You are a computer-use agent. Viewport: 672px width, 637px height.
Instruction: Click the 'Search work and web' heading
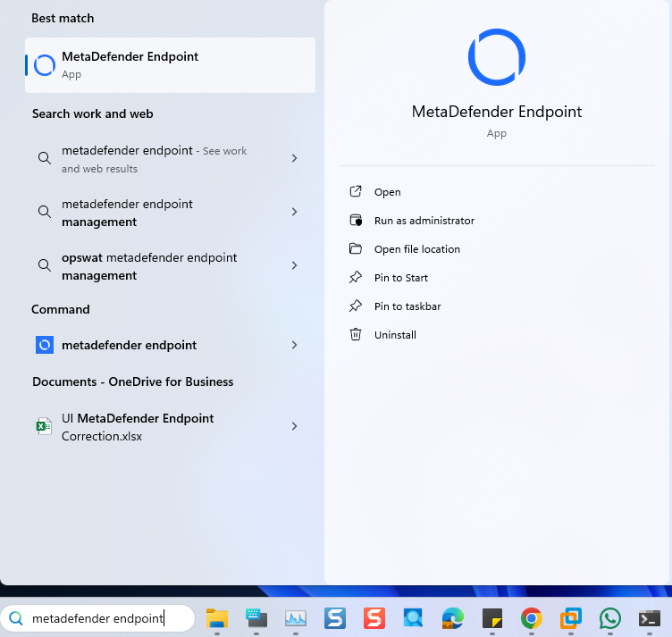(x=93, y=114)
